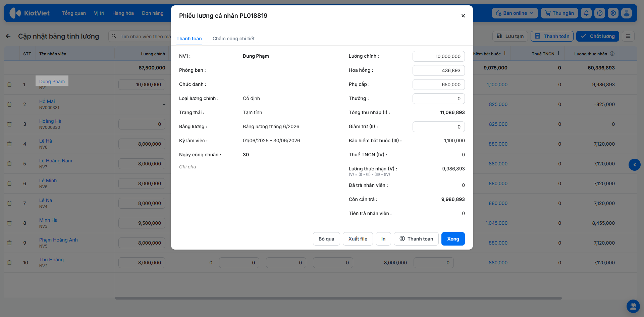
Task: Delete row 2 Hồ Mai with trash icon
Action: pyautogui.click(x=9, y=104)
